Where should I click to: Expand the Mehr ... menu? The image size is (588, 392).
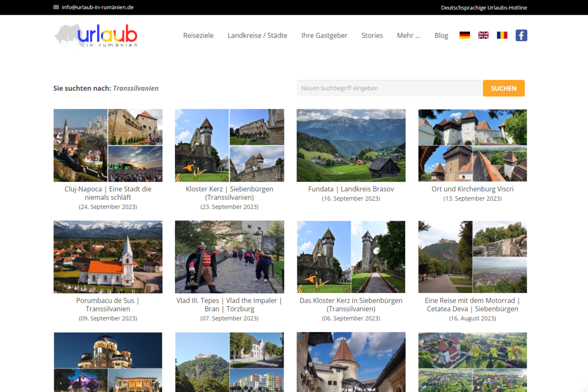click(x=408, y=35)
